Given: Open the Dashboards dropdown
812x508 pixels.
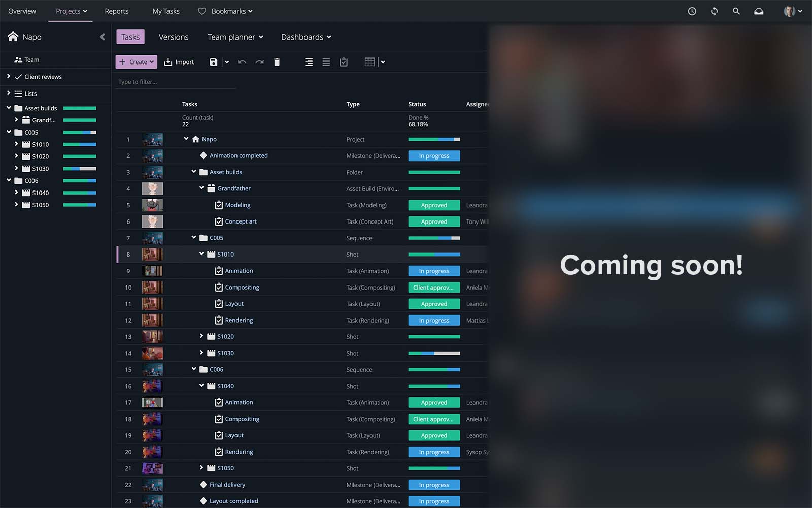Looking at the screenshot, I should click(x=306, y=37).
